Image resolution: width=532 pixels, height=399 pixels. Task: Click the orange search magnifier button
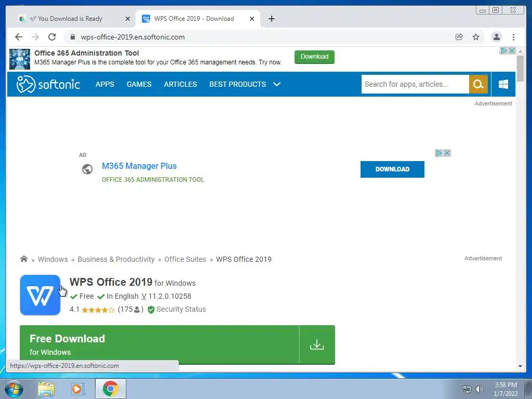[478, 84]
